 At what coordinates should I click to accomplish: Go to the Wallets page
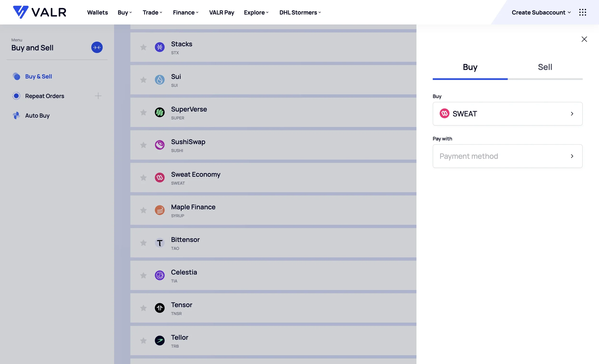coord(97,12)
